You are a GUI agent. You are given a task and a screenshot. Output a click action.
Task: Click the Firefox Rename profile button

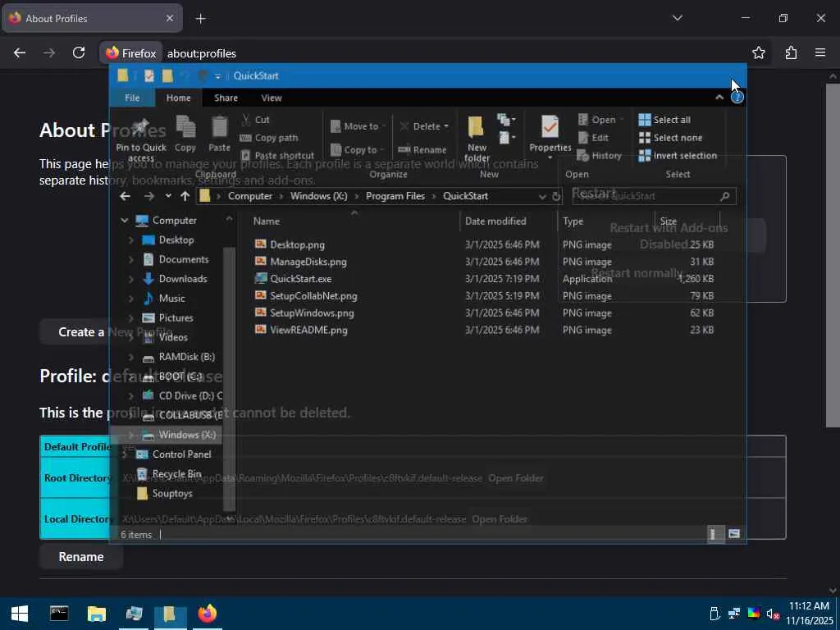81,557
